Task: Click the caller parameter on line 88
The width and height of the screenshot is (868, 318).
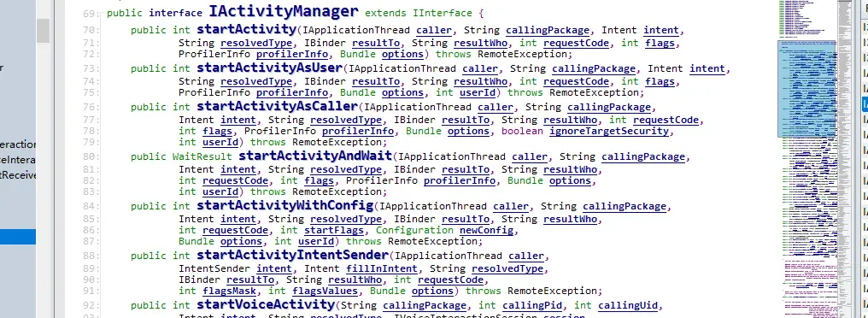Action: click(x=526, y=256)
